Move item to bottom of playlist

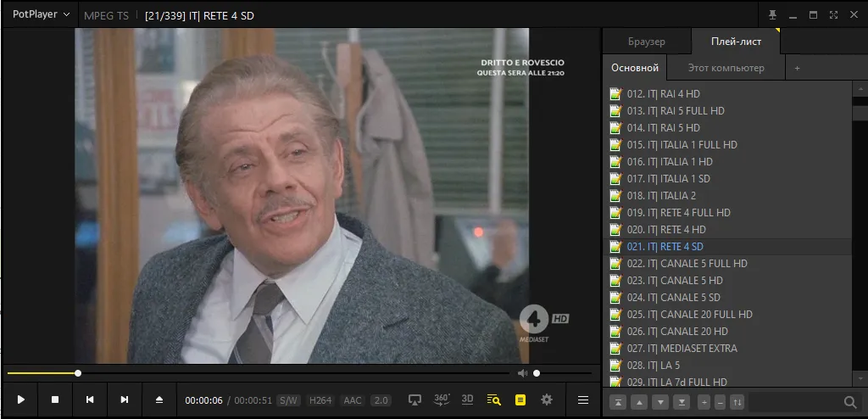682,402
